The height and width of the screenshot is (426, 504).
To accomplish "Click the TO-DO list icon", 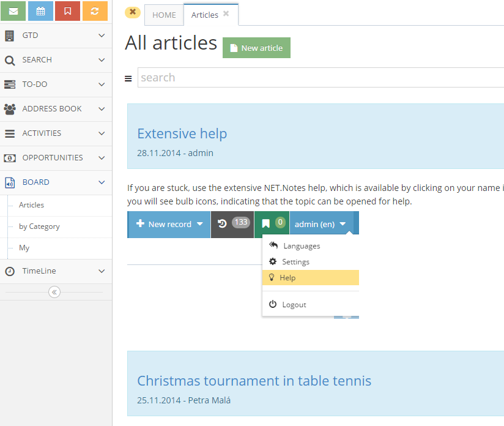I will (10, 84).
